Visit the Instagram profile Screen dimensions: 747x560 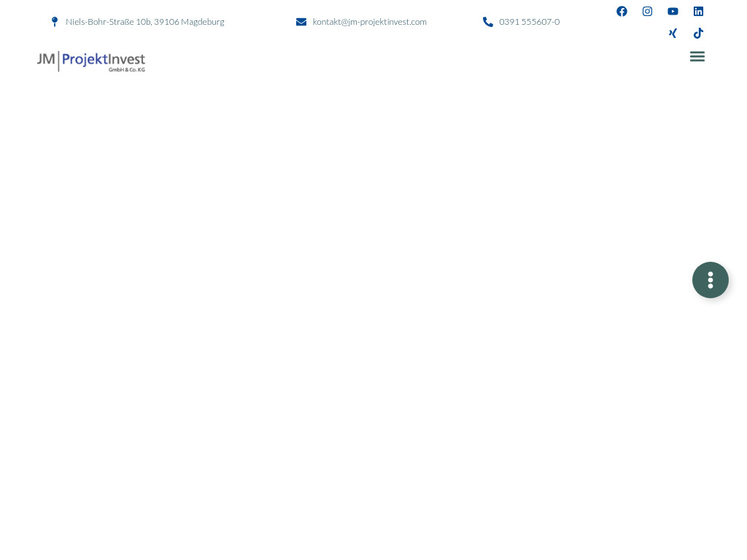[647, 11]
